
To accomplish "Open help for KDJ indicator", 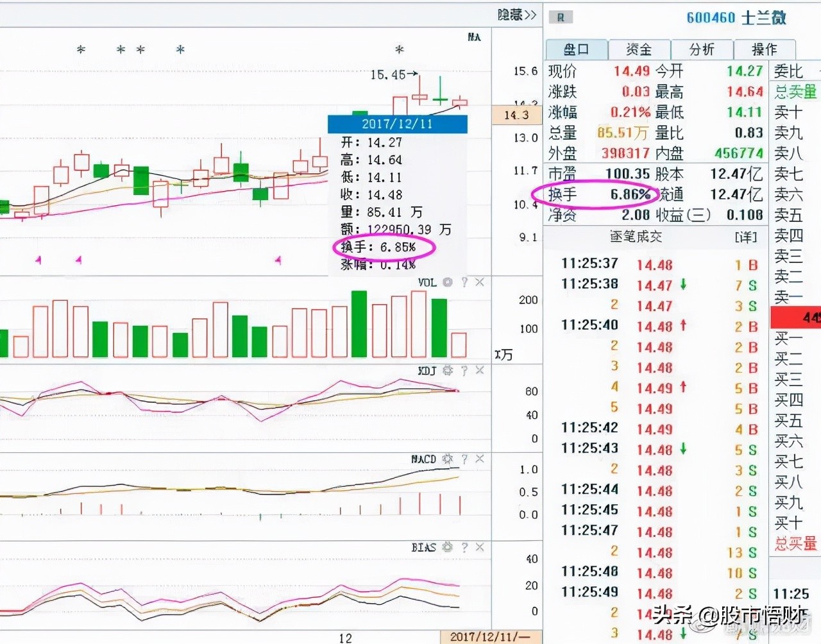I will [464, 371].
